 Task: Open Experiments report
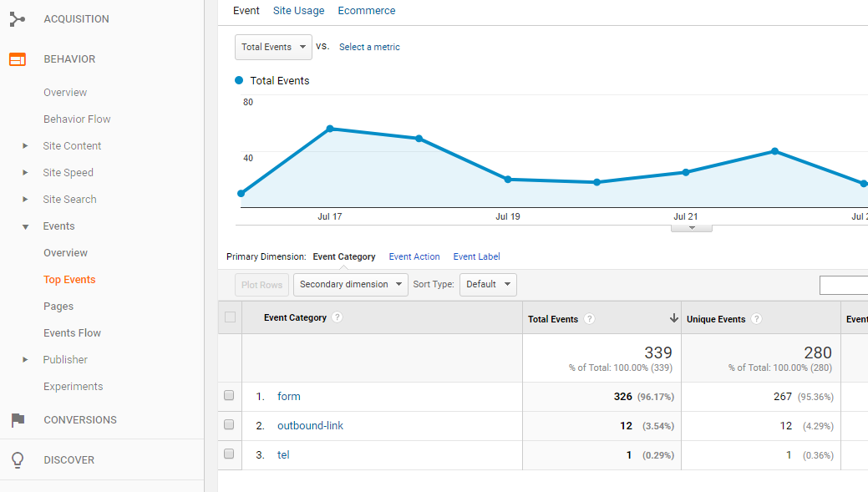click(73, 386)
